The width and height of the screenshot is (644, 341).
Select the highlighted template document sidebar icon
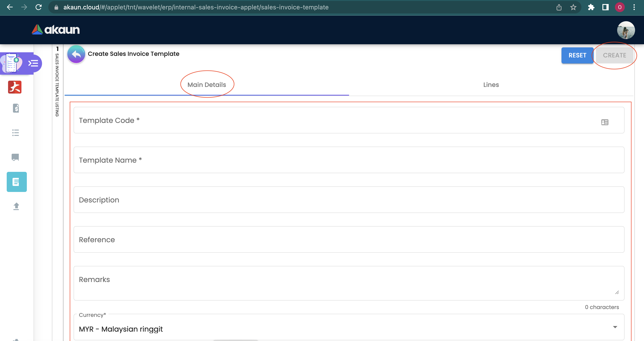tap(17, 182)
